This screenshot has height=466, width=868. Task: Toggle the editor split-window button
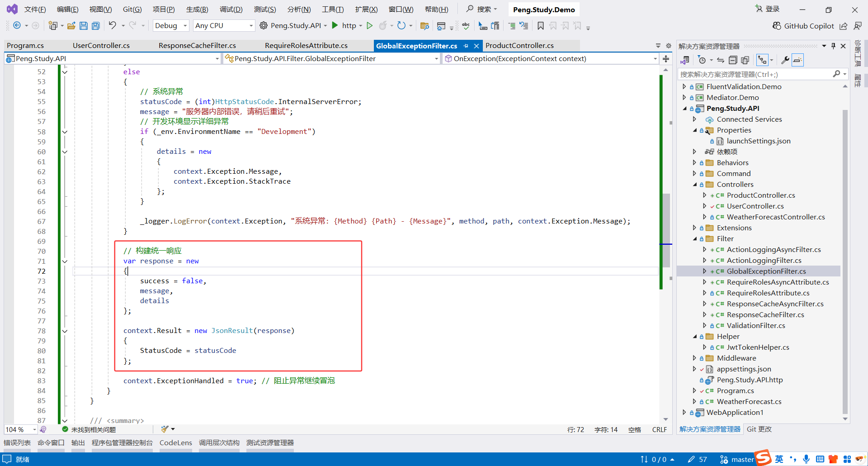tap(666, 59)
